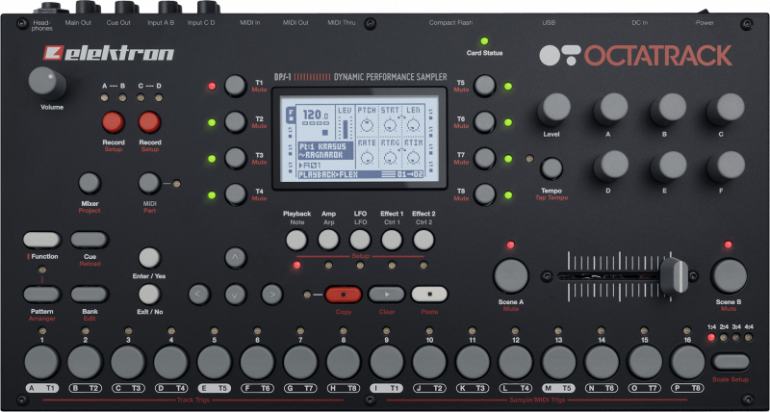Image resolution: width=770 pixels, height=412 pixels.
Task: Click the red record/Copy button
Action: [343, 295]
